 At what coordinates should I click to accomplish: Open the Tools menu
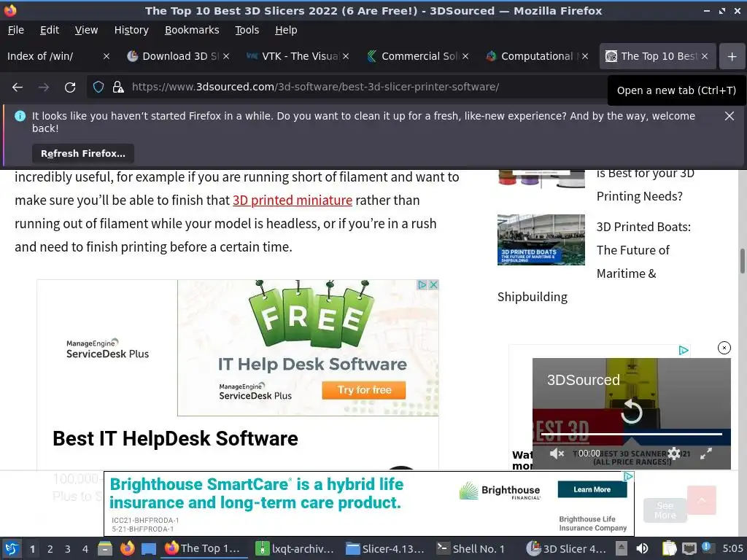tap(247, 30)
